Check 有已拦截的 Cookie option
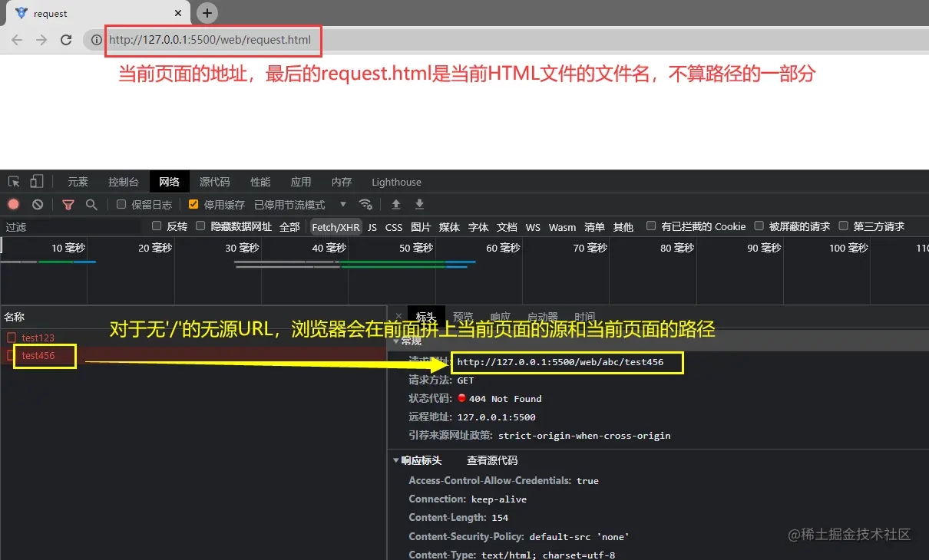This screenshot has width=929, height=560. tap(651, 226)
